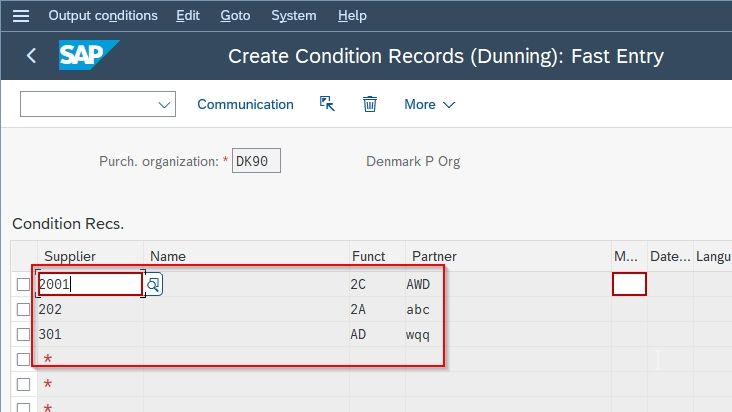
Task: Open the hamburger main menu icon
Action: click(x=21, y=16)
